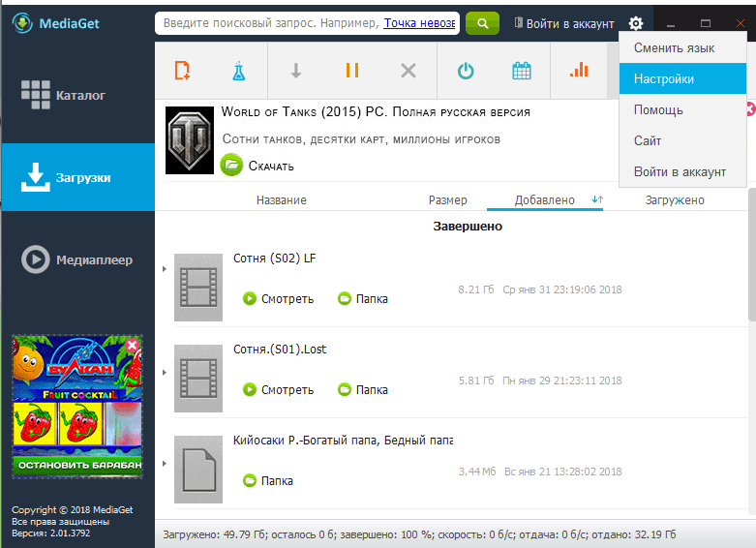Expand the Сотня (S02) LF entry
756x548 pixels.
[x=165, y=269]
